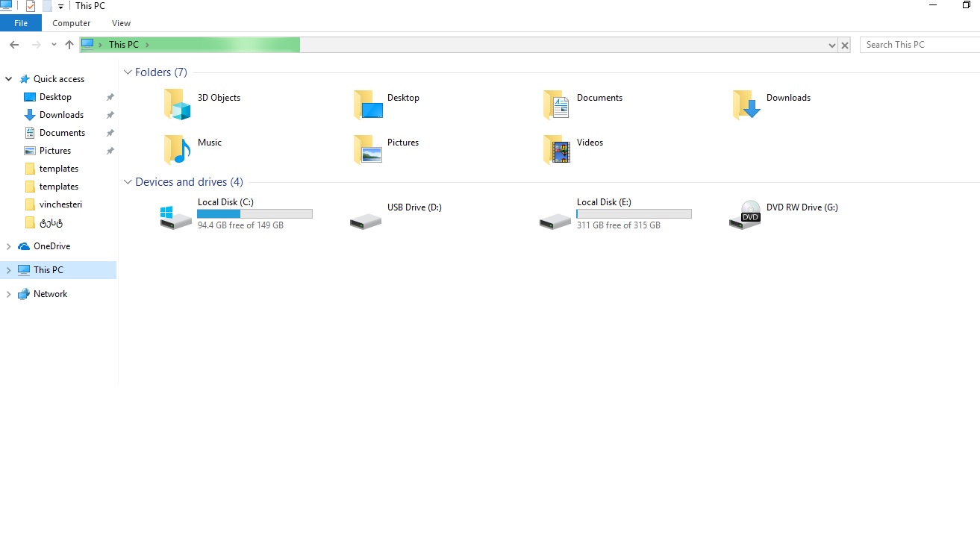Image resolution: width=980 pixels, height=544 pixels.
Task: Open the vinchesteri folder in Quick access
Action: point(60,204)
